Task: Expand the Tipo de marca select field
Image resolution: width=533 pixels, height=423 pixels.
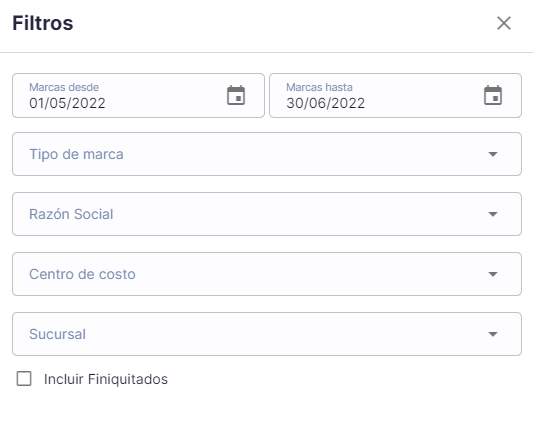Action: pyautogui.click(x=267, y=154)
